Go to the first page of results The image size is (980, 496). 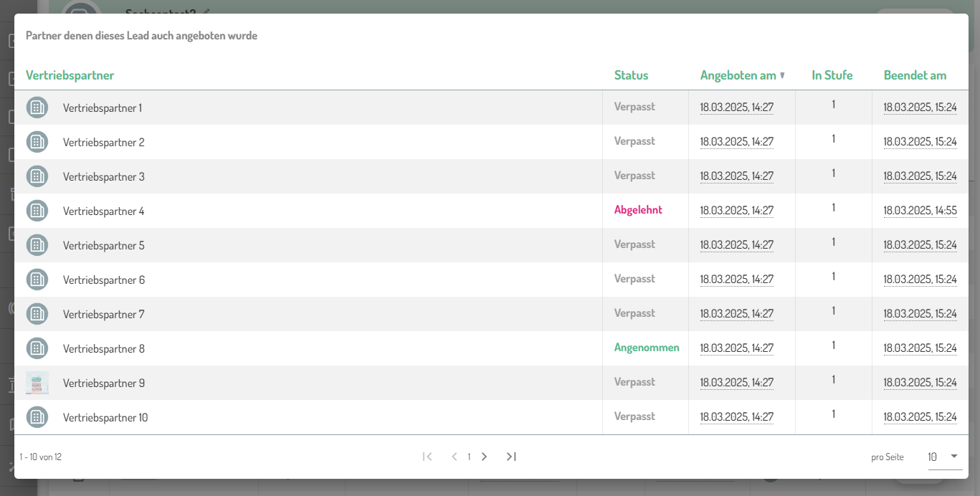click(x=427, y=457)
